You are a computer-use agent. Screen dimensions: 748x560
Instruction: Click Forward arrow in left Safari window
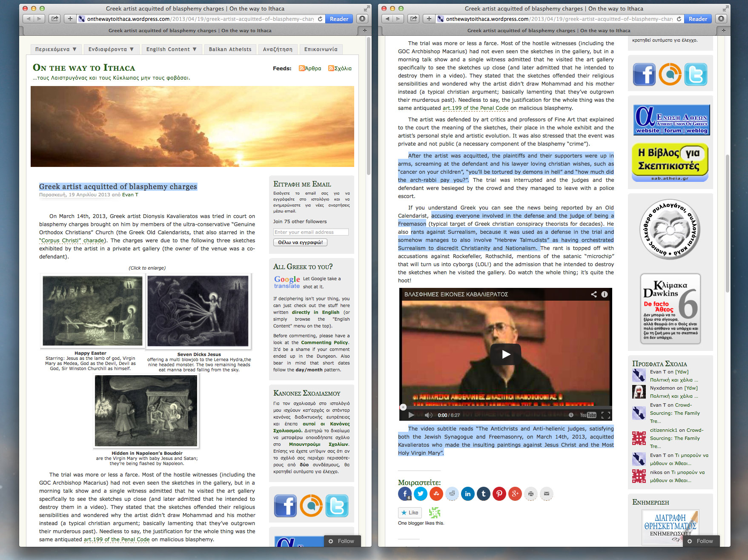[x=39, y=19]
